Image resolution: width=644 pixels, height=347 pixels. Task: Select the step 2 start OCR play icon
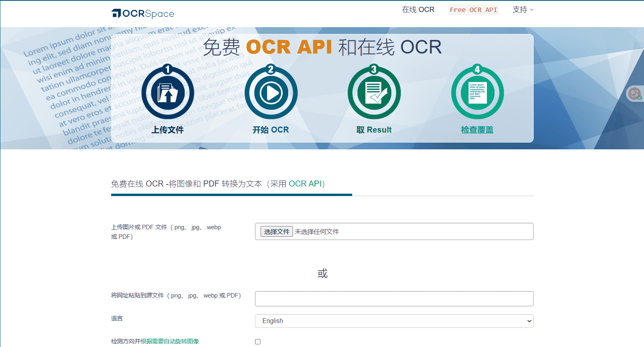point(271,92)
